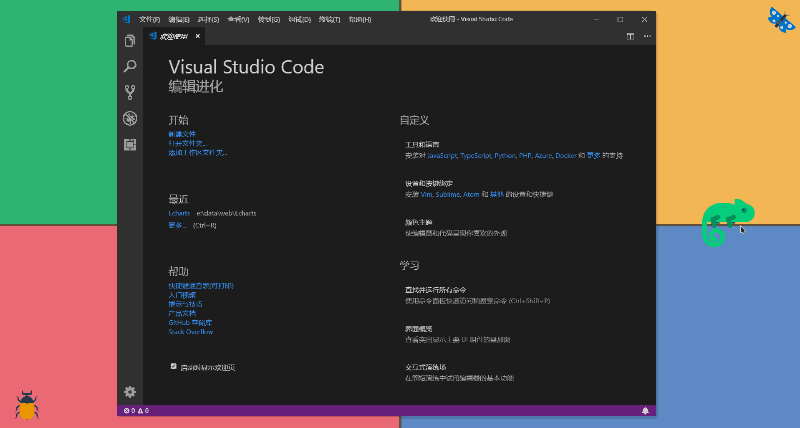The image size is (800, 428).
Task: Click the Sublime keymap link
Action: 447,194
